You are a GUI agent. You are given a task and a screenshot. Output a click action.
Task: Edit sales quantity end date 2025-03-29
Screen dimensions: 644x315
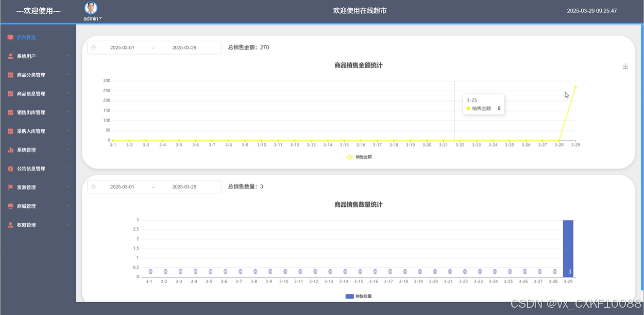(184, 187)
